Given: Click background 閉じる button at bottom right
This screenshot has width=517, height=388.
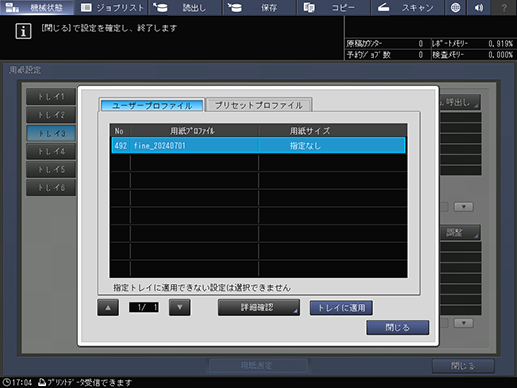Looking at the screenshot, I should point(463,366).
